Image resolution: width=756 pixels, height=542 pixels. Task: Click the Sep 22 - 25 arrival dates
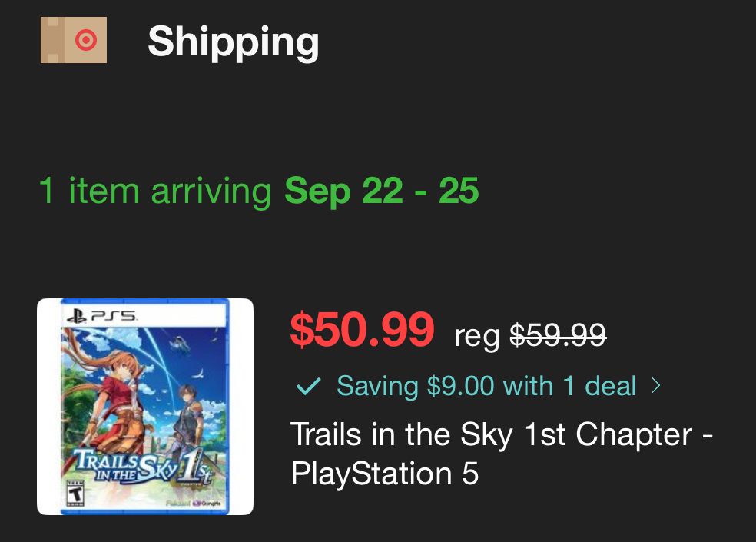coord(381,191)
